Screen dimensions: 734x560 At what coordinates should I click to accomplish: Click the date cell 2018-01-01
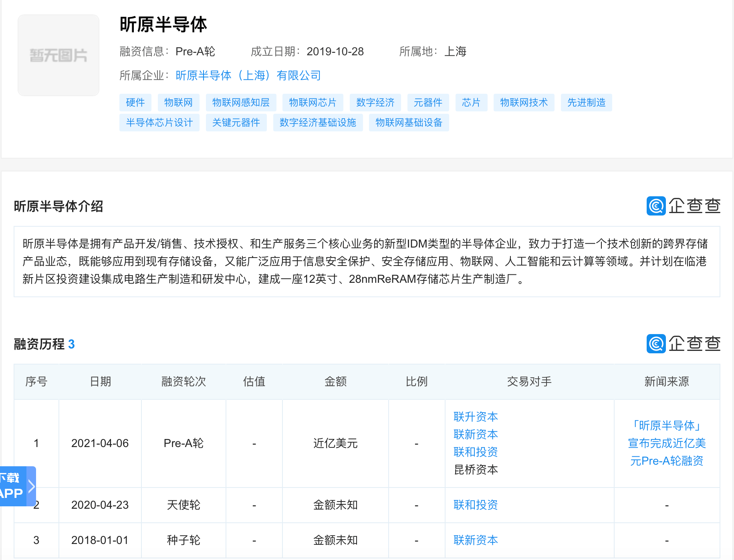coord(100,540)
